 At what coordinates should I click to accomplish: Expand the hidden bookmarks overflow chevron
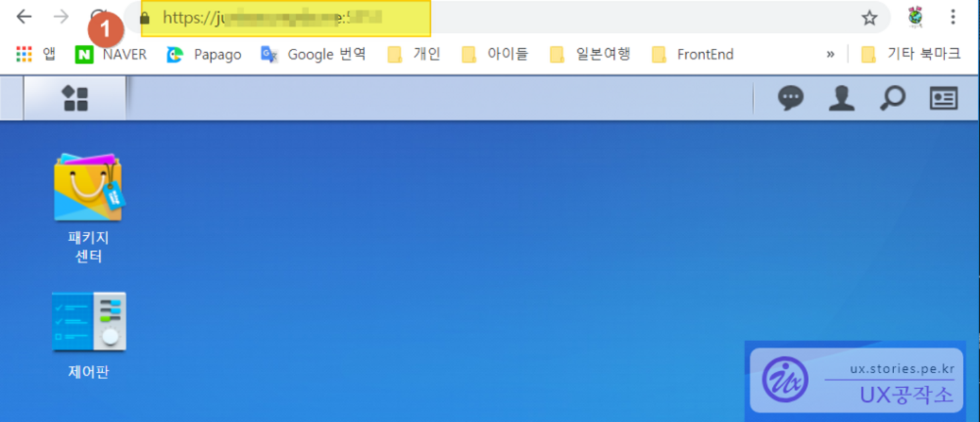[x=831, y=54]
